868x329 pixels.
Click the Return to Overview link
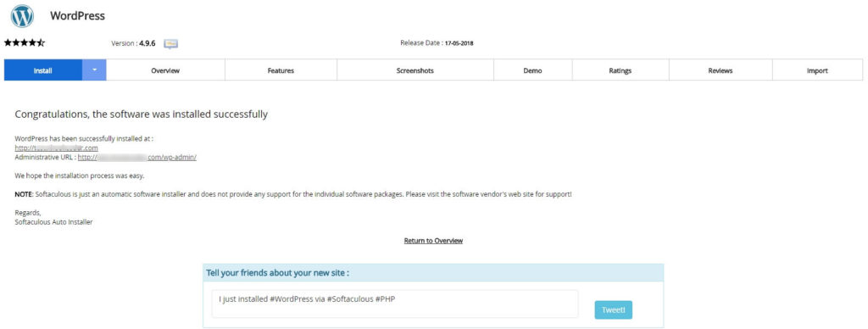[x=433, y=240]
